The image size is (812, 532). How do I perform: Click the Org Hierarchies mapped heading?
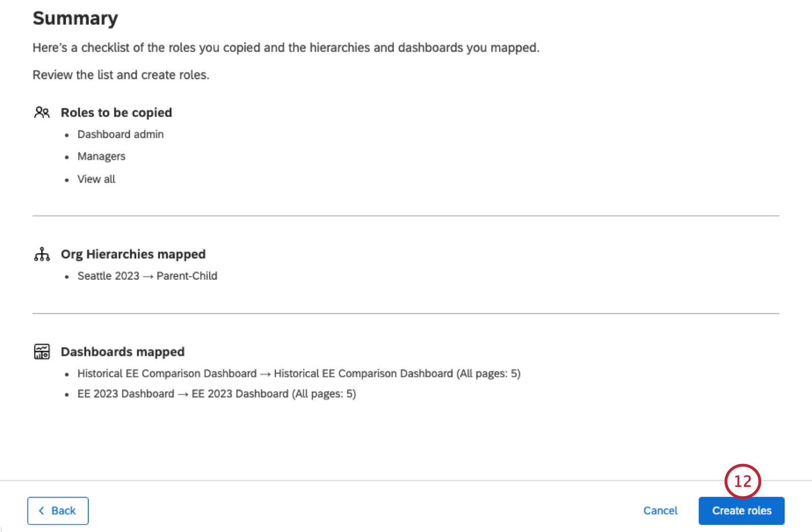click(133, 254)
